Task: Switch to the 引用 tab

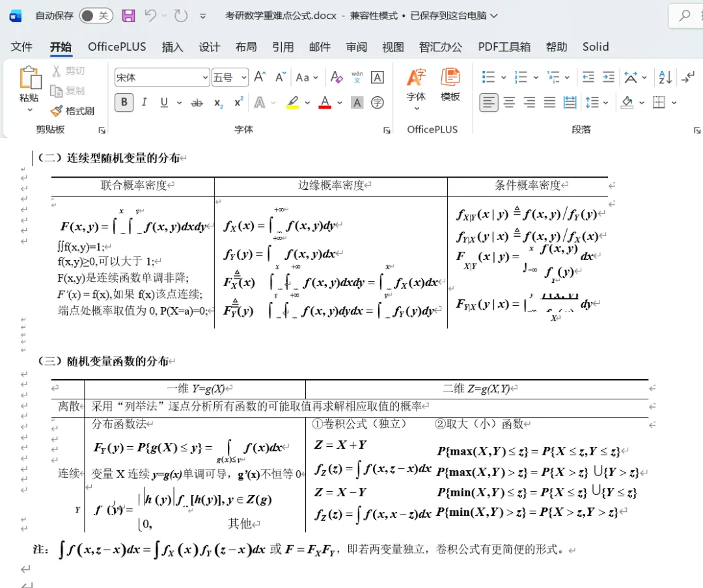Action: [283, 47]
